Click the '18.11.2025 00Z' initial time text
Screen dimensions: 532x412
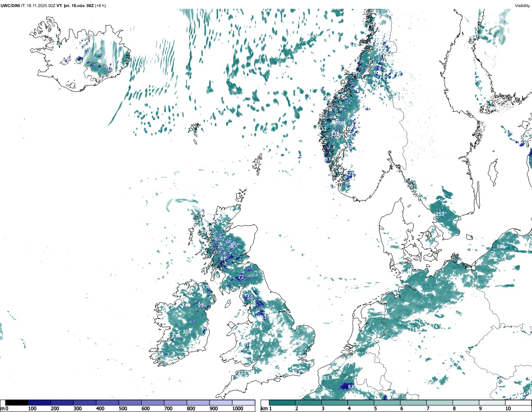coord(41,6)
